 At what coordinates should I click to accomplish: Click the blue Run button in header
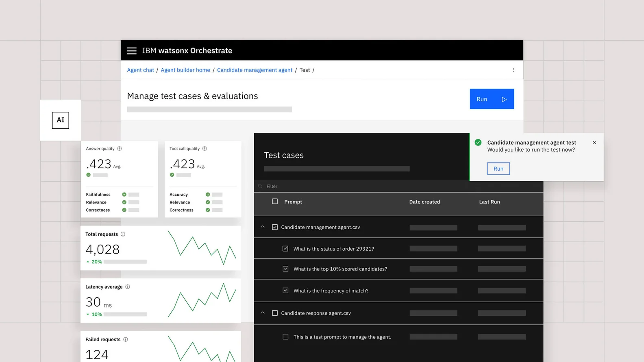pos(492,99)
